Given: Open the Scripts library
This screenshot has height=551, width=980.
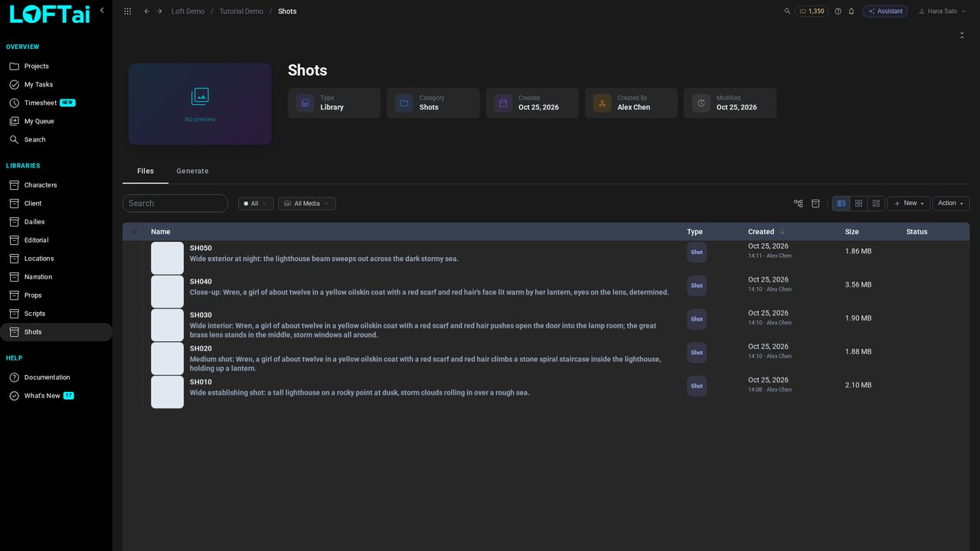Looking at the screenshot, I should (x=56, y=314).
